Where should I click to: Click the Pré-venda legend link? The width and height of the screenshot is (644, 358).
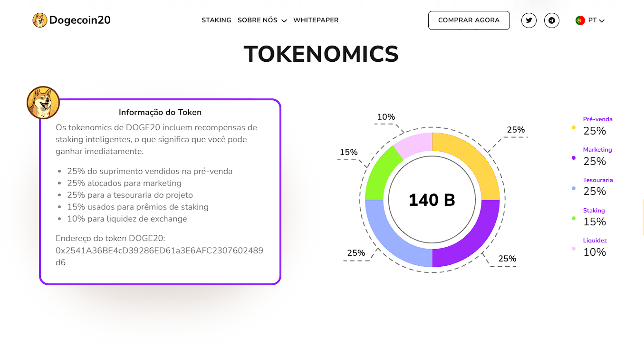pos(597,119)
